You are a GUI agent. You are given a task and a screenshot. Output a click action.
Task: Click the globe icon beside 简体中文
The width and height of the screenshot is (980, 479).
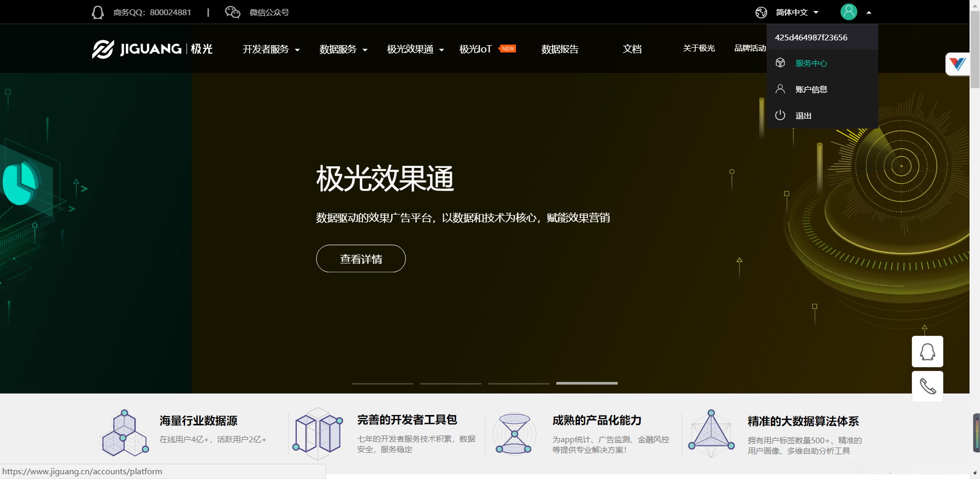761,12
